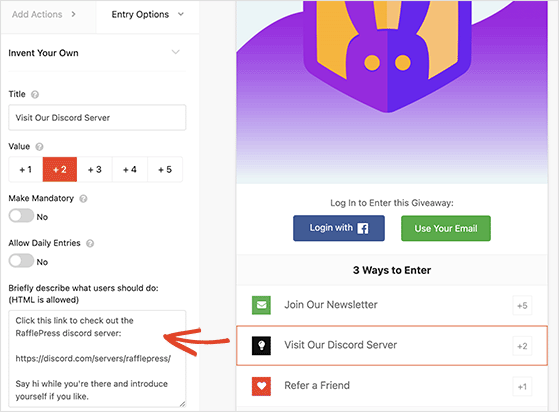
Task: Click the Title help question icon
Action: tap(35, 94)
